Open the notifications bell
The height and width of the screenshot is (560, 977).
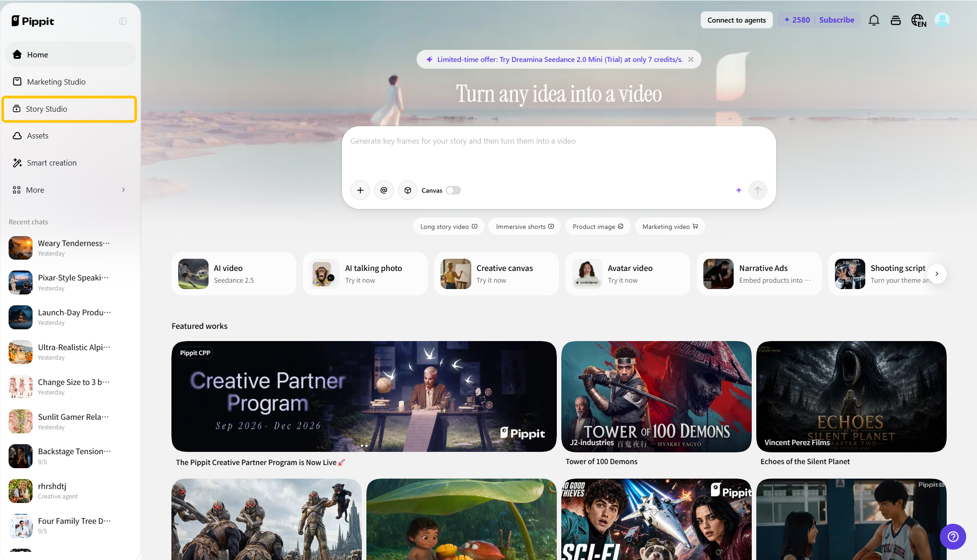point(874,20)
